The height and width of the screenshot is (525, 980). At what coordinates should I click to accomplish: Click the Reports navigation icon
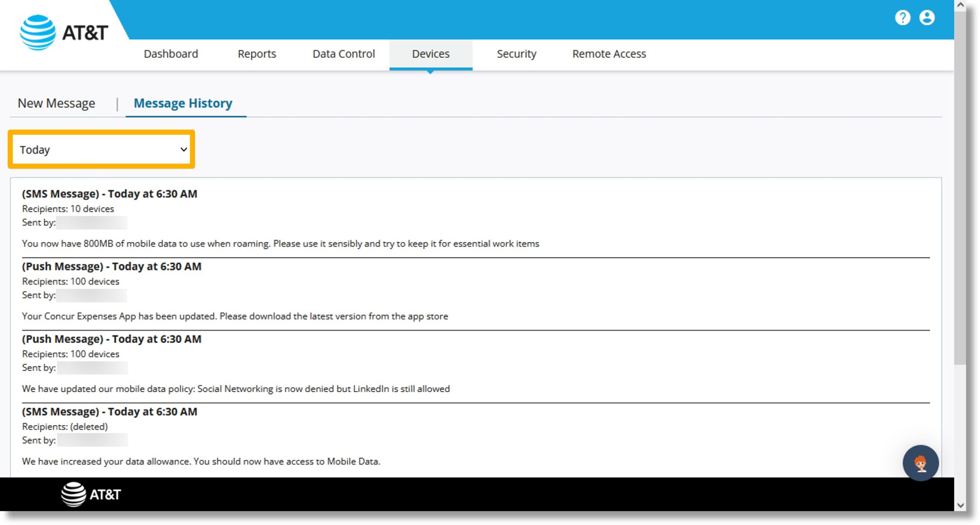click(x=256, y=54)
